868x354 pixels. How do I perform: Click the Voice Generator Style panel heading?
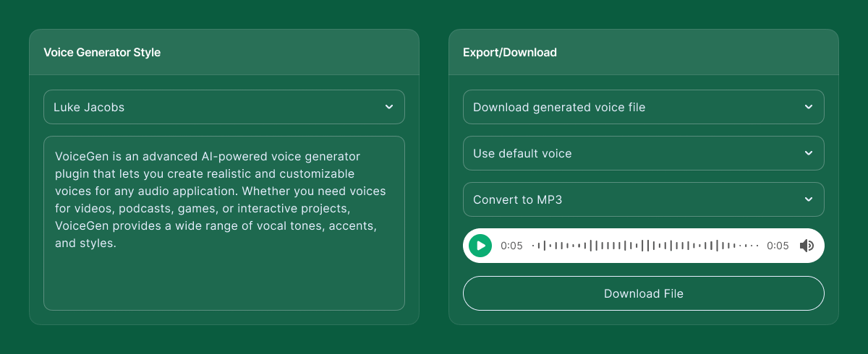coord(102,53)
